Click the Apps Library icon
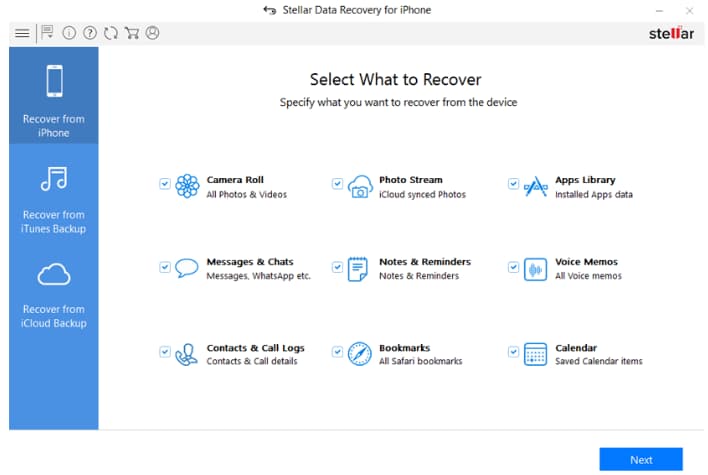The width and height of the screenshot is (708, 475). (x=536, y=186)
